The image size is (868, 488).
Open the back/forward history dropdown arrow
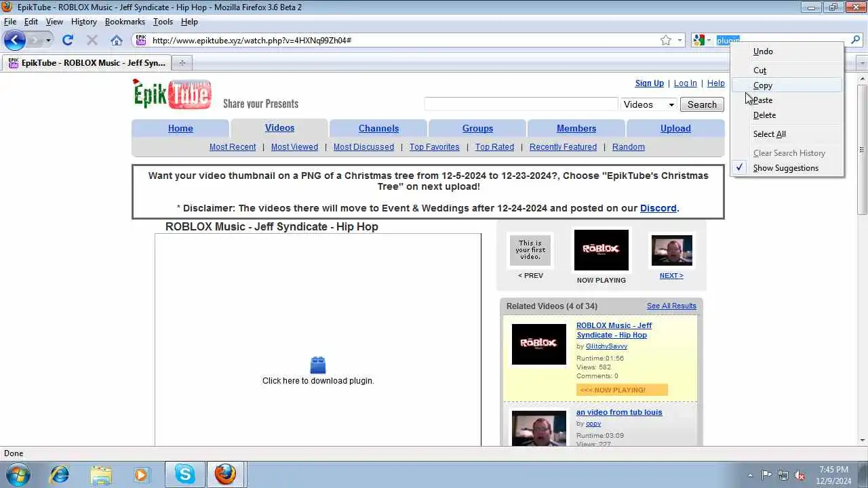47,41
